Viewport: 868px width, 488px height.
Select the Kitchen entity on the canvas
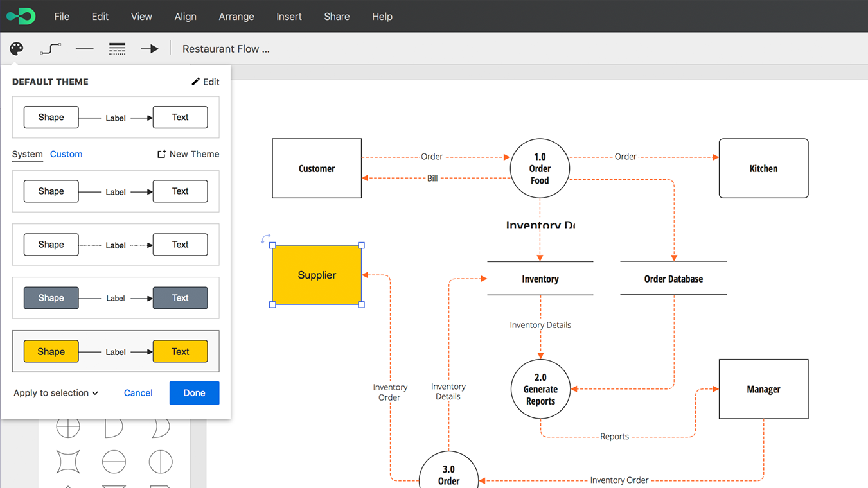pos(763,168)
